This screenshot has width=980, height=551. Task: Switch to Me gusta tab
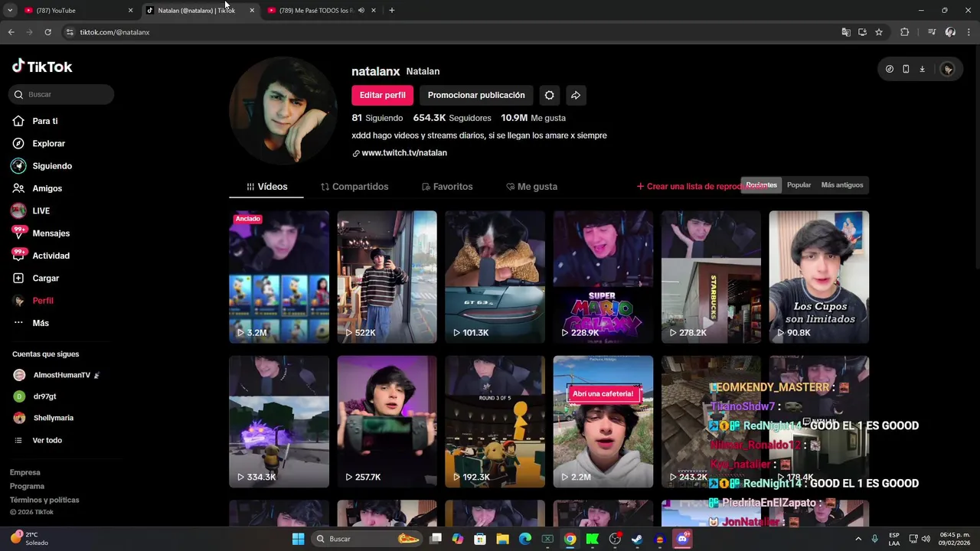(x=531, y=187)
